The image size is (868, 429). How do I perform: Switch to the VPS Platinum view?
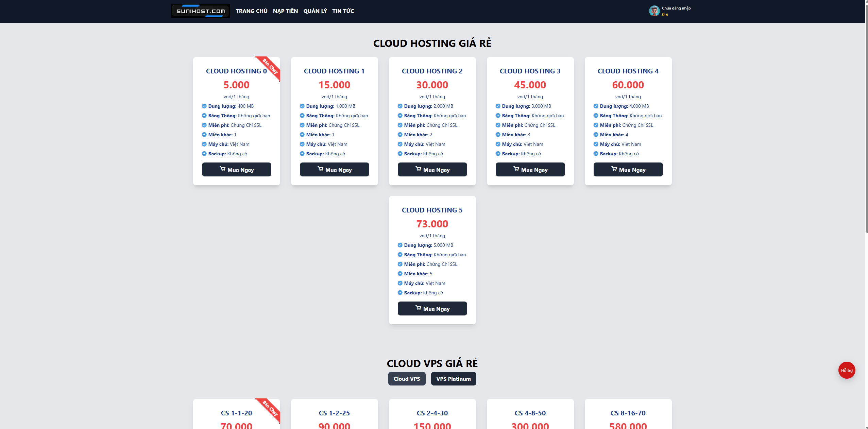(453, 378)
